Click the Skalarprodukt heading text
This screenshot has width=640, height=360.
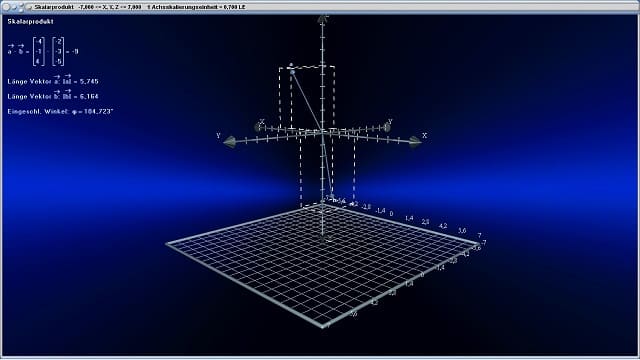[x=30, y=21]
